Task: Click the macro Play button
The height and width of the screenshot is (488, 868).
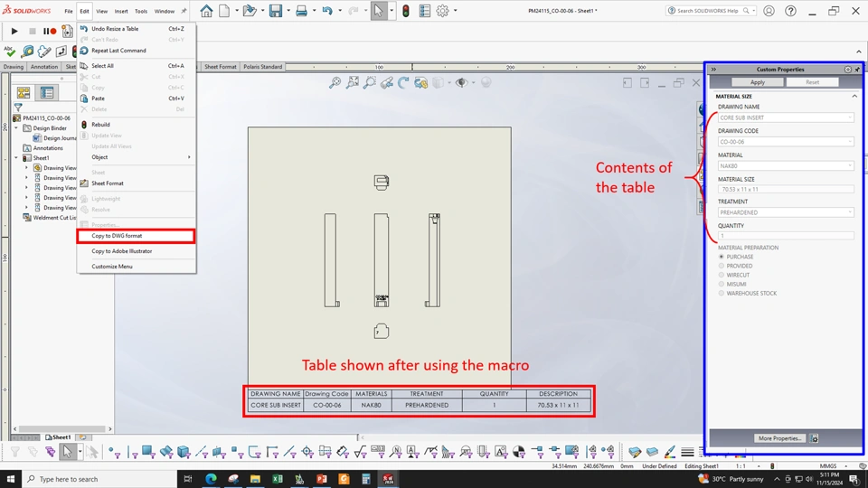Action: [x=14, y=32]
